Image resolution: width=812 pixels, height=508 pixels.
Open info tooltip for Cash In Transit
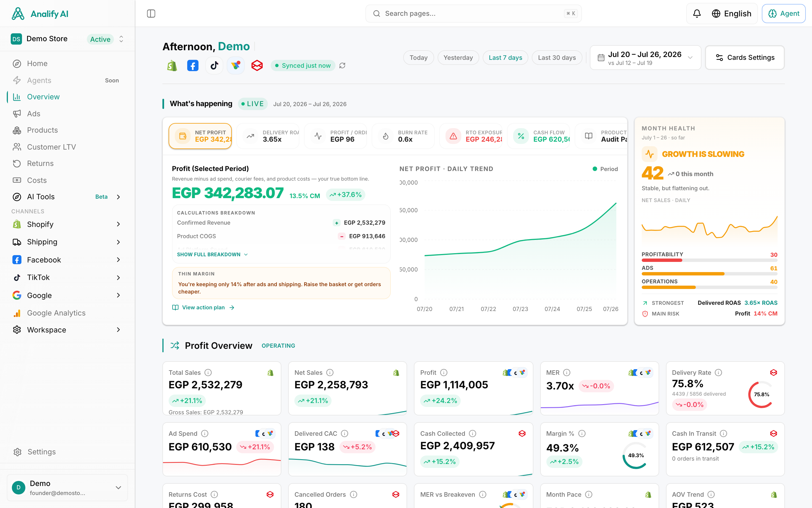tap(723, 434)
